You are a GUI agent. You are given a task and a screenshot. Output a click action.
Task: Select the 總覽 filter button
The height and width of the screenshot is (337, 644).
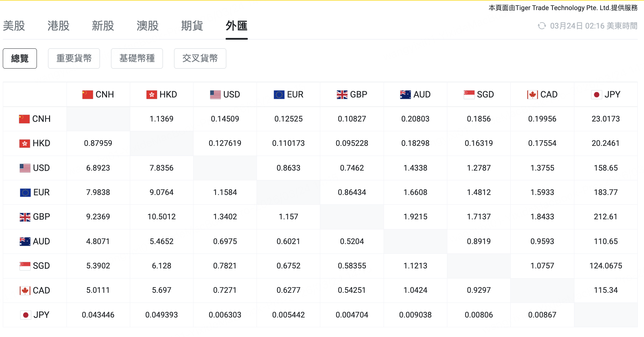tap(20, 58)
